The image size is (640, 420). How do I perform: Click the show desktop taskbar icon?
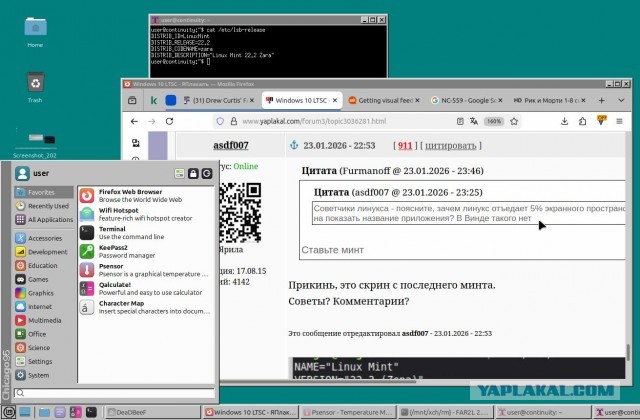pos(25,412)
